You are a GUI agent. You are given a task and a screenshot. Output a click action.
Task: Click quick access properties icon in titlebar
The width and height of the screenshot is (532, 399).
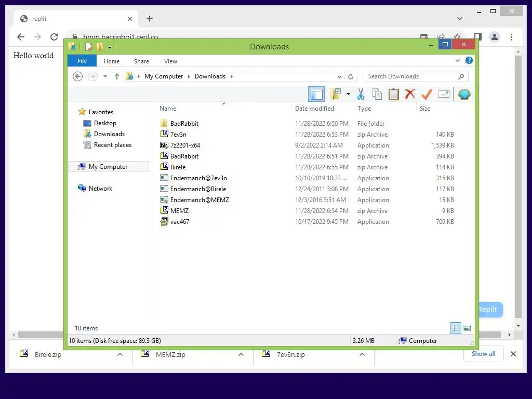(x=88, y=46)
